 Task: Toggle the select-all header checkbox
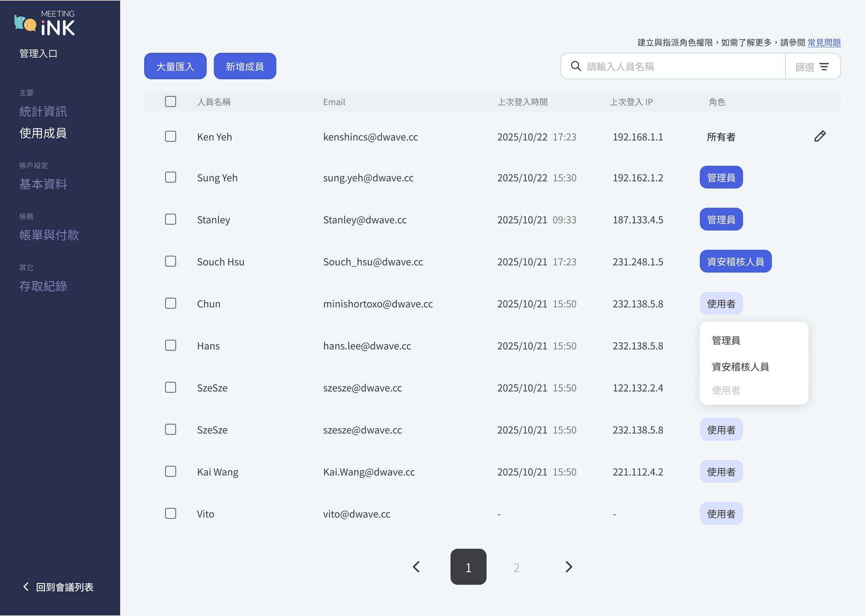[x=170, y=102]
